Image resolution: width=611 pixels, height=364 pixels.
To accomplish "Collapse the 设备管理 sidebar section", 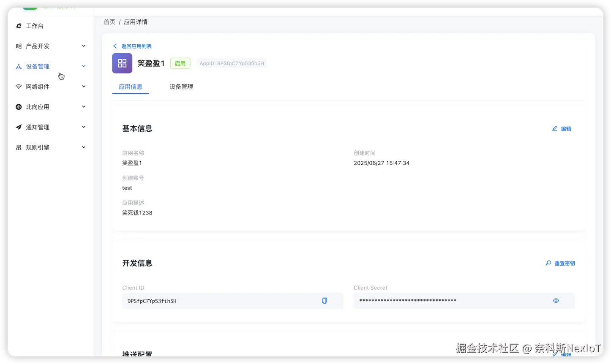I will coord(83,66).
